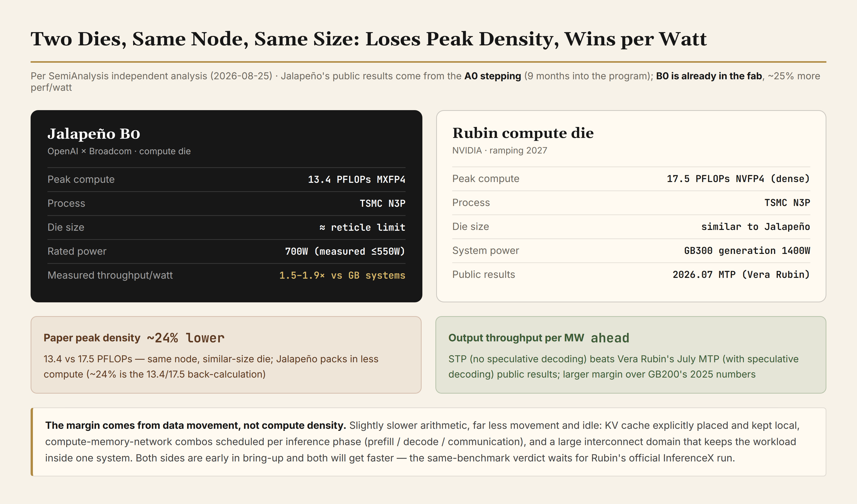This screenshot has width=857, height=504.
Task: Click the '700W (measured ≤550W)' value
Action: [x=345, y=251]
